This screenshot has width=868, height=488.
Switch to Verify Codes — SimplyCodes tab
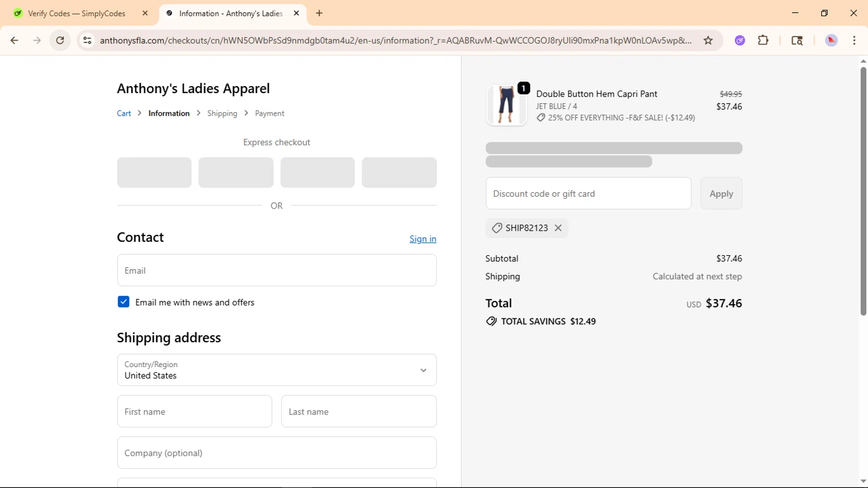tap(77, 13)
